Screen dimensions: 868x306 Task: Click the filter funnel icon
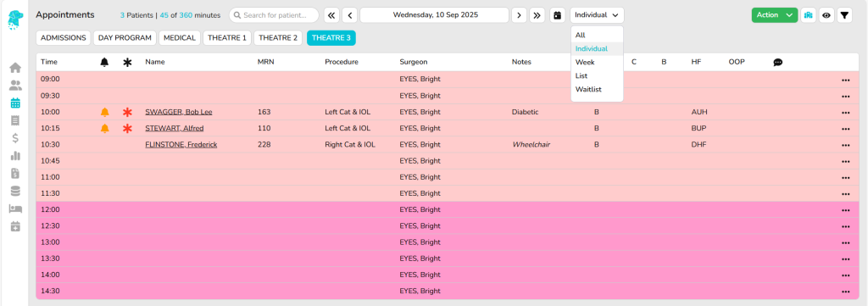click(x=844, y=15)
